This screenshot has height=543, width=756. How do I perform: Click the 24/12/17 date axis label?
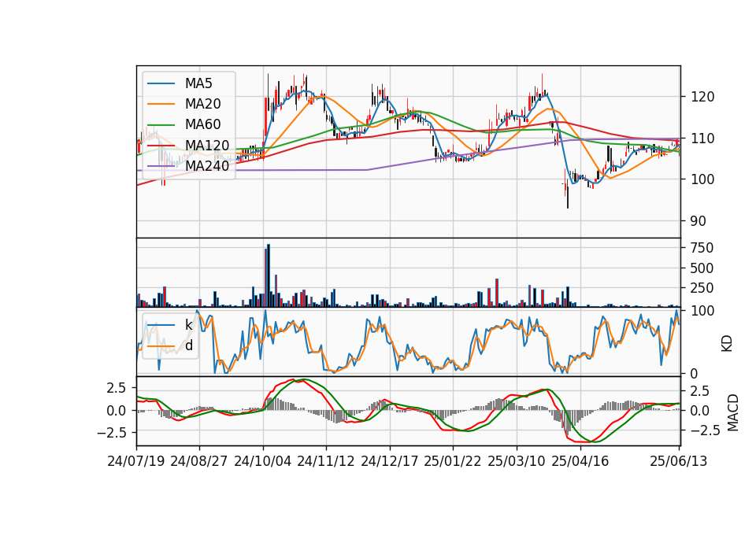(x=390, y=461)
